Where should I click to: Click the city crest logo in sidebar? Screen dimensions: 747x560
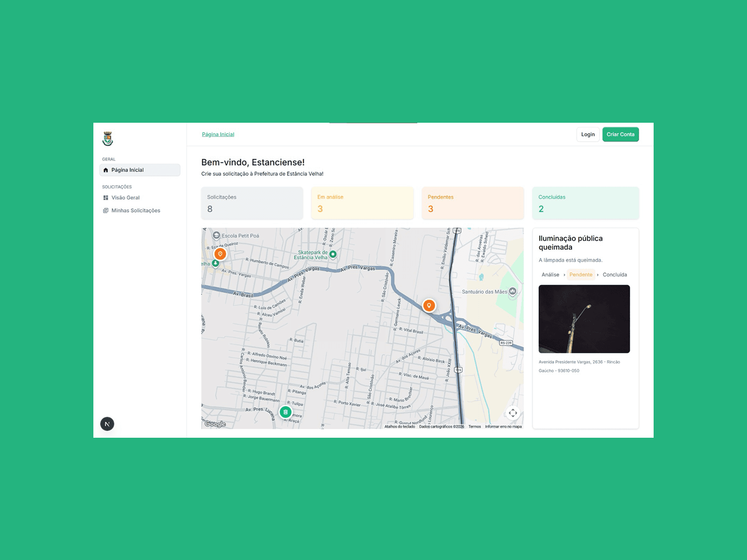tap(108, 139)
